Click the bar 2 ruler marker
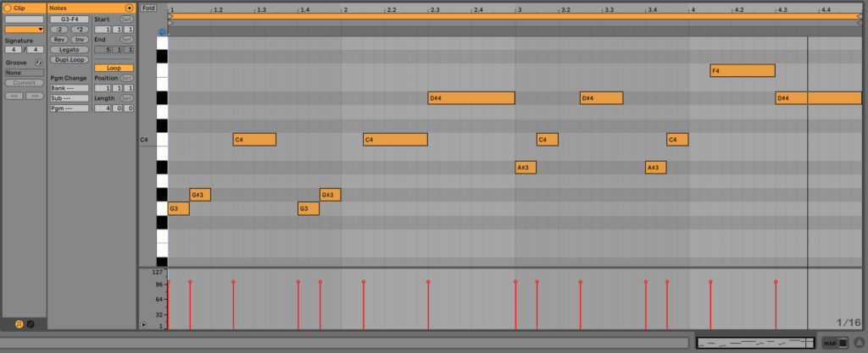 click(344, 10)
